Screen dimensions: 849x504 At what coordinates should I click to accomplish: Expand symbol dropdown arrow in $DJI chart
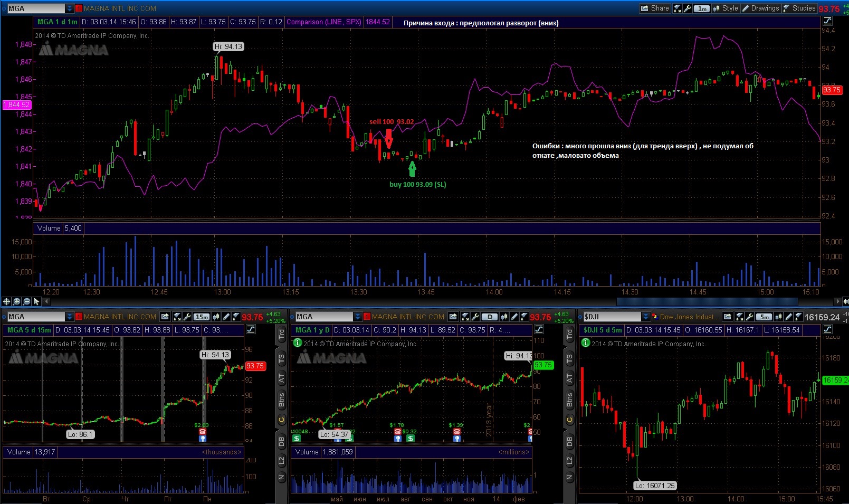[646, 317]
